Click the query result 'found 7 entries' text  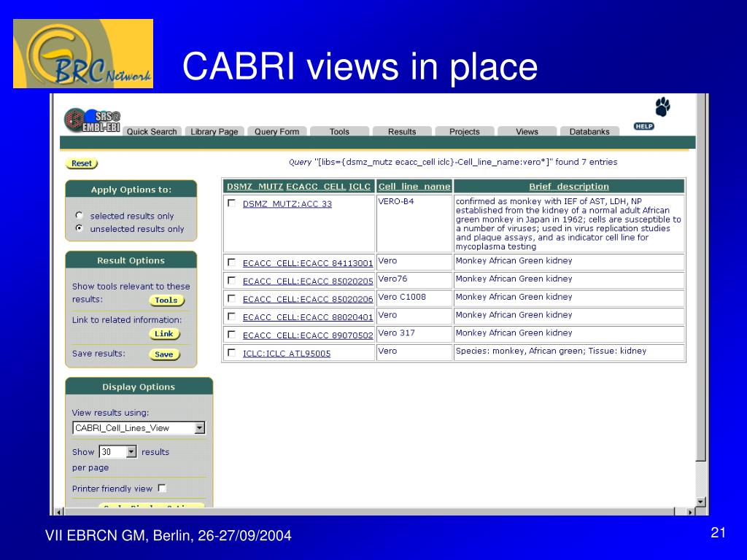587,162
